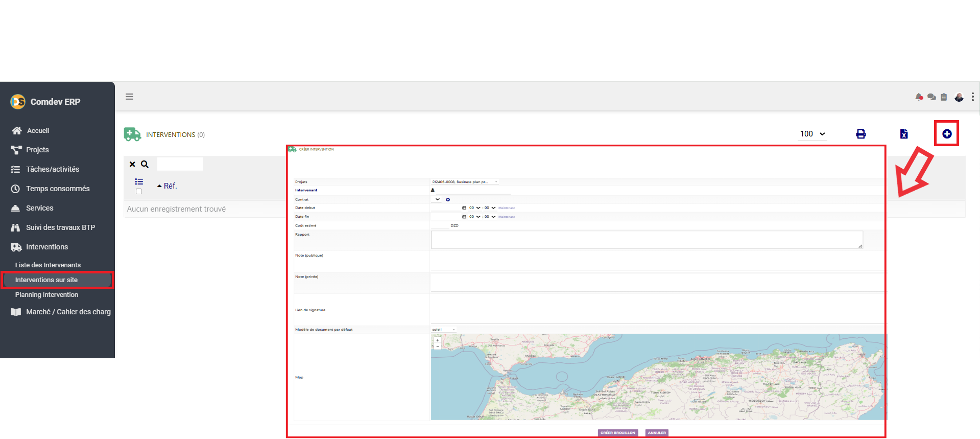The height and width of the screenshot is (439, 980).
Task: Open the column selector list icon
Action: tap(139, 181)
